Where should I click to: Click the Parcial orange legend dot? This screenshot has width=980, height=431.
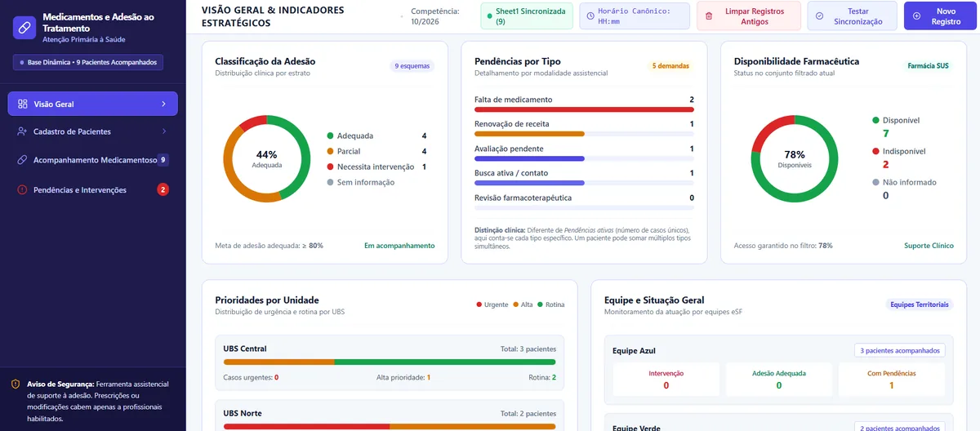pyautogui.click(x=330, y=151)
